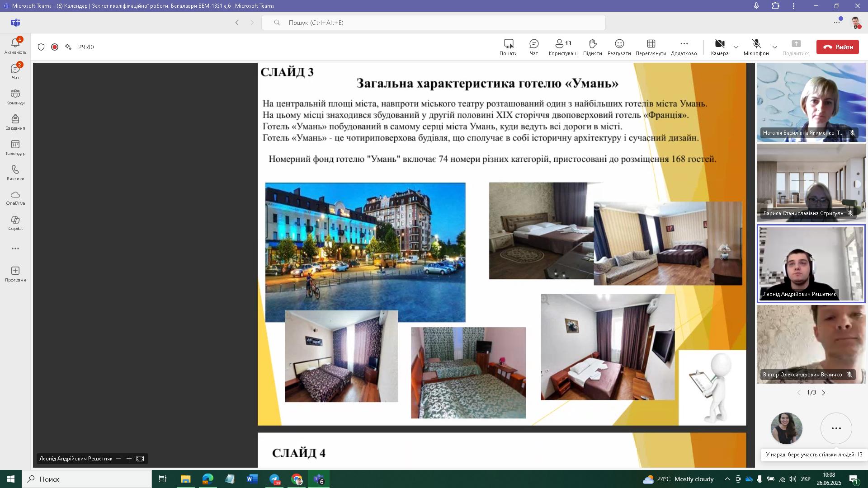The image size is (868, 488).
Task: Open reactions menu (Реагувати)
Action: (x=619, y=47)
